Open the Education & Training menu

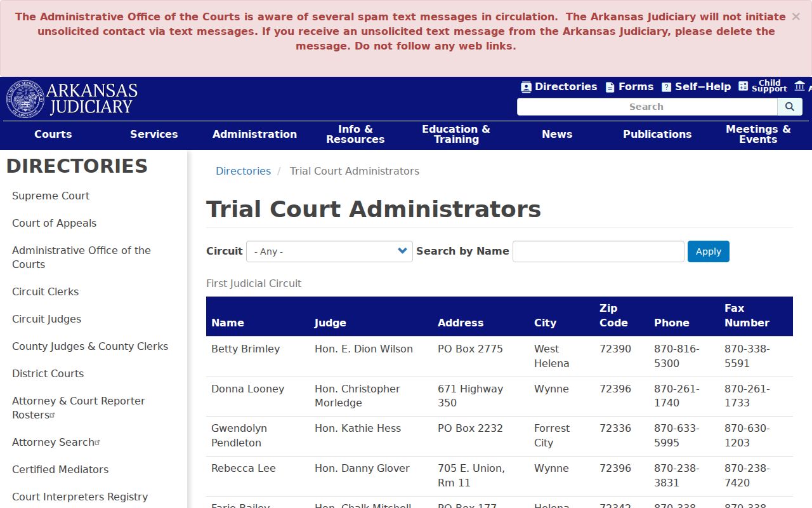coord(456,134)
